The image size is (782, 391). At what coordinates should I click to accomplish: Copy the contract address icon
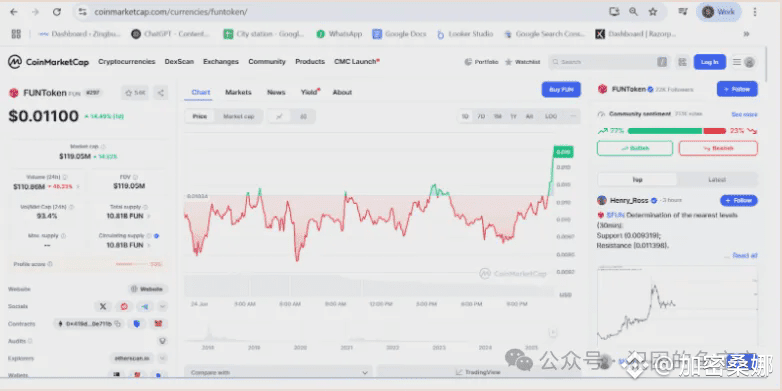coord(118,324)
